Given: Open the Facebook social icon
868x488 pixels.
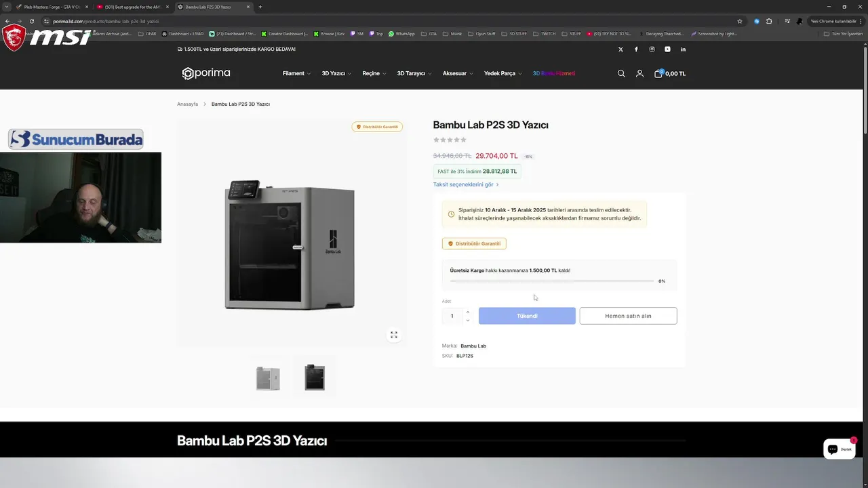Looking at the screenshot, I should tap(636, 49).
